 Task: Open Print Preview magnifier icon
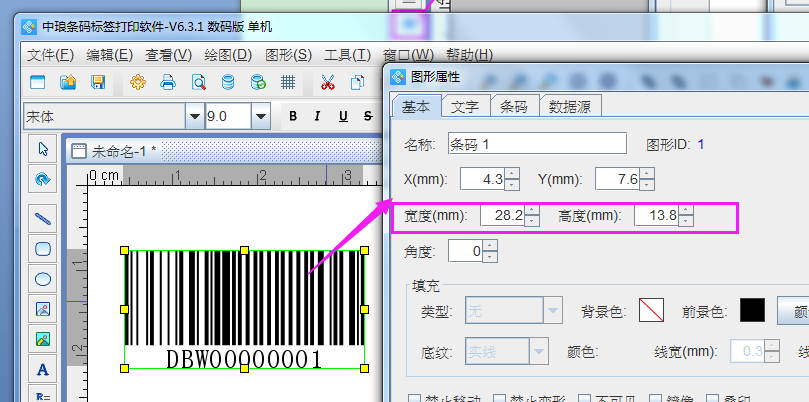point(199,82)
